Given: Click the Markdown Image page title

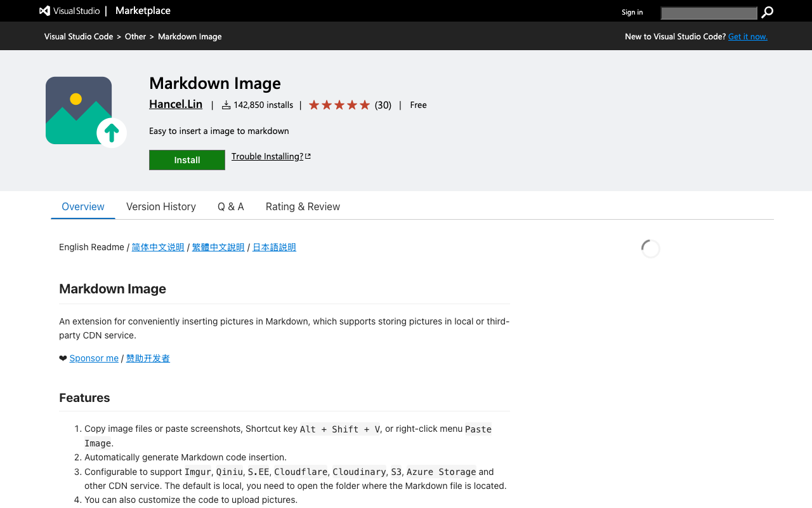Looking at the screenshot, I should tap(215, 83).
